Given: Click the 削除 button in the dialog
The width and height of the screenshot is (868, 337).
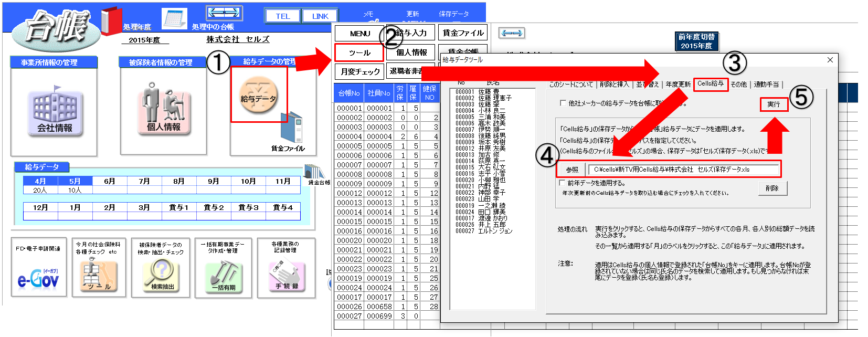Looking at the screenshot, I should (772, 188).
